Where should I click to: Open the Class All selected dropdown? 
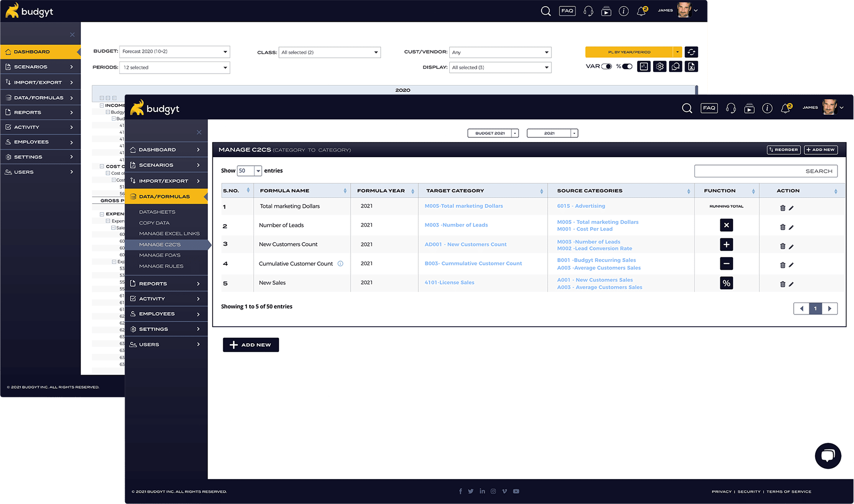[329, 52]
